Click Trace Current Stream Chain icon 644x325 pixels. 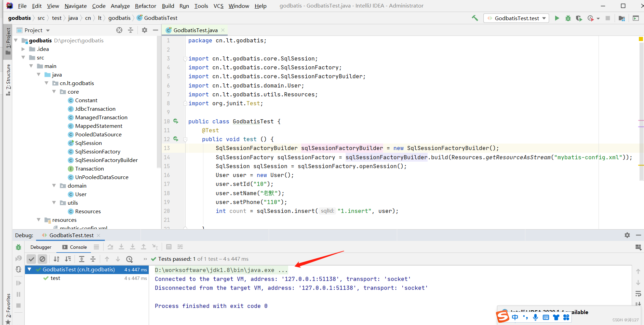tap(180, 247)
